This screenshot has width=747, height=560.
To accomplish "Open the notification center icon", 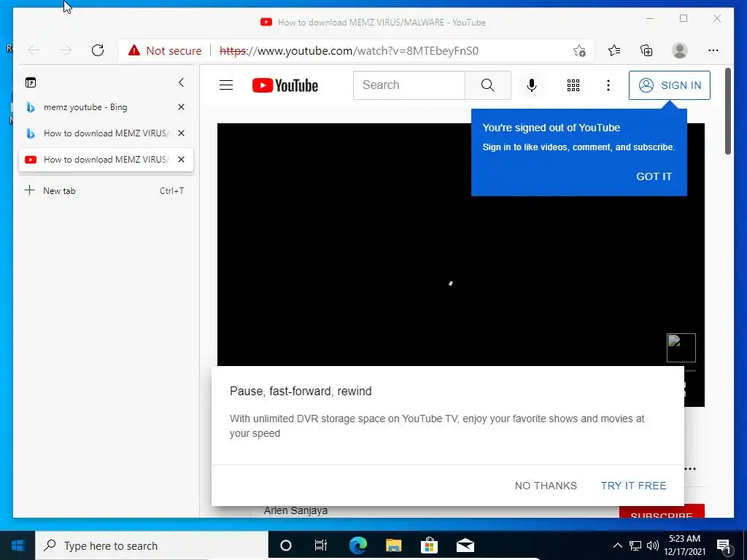I will point(723,546).
